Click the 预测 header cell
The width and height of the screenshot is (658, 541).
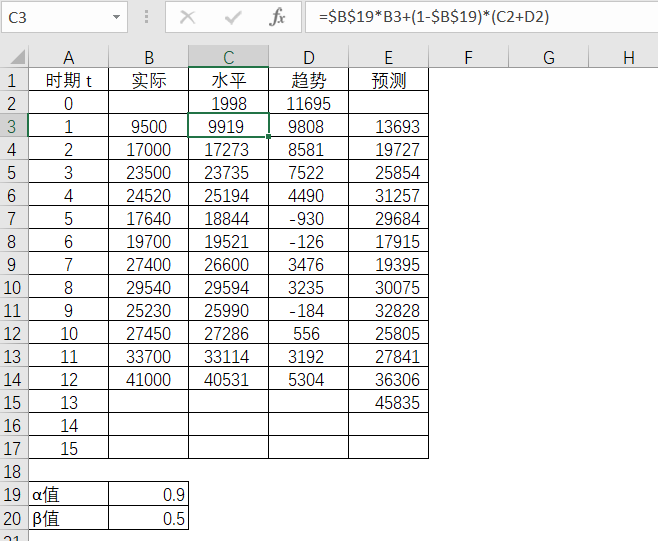point(388,80)
